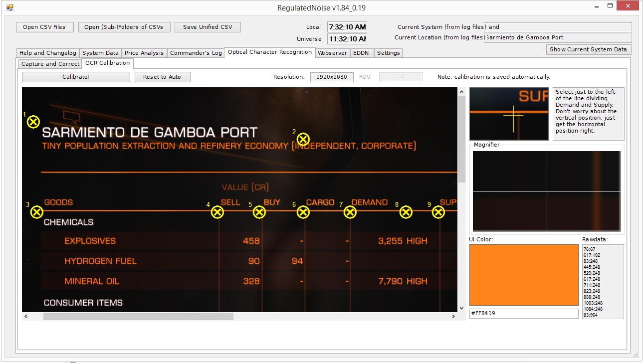Click the vertical scrollbar up arrow
This screenshot has height=363, width=644.
pos(461,92)
